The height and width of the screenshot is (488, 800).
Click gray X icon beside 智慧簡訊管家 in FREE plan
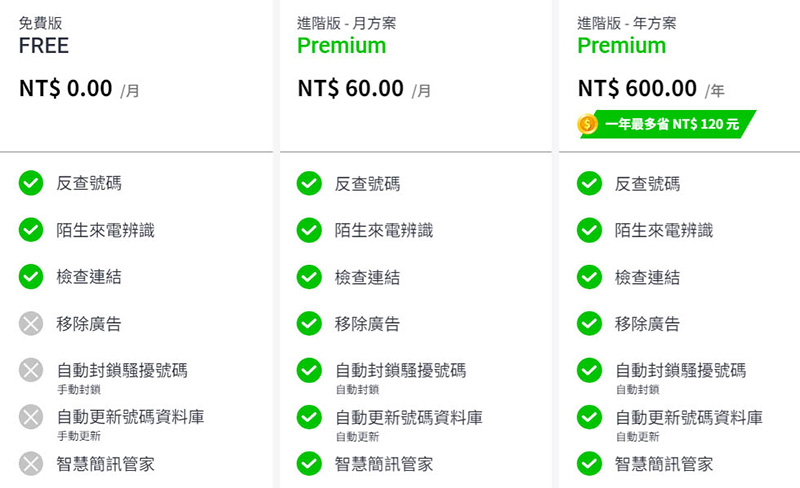pyautogui.click(x=31, y=464)
